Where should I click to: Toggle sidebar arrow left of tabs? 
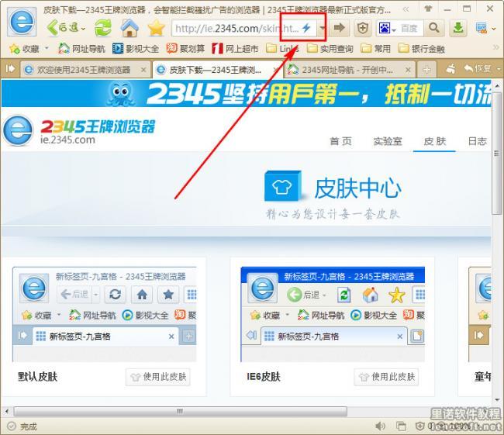[10, 69]
